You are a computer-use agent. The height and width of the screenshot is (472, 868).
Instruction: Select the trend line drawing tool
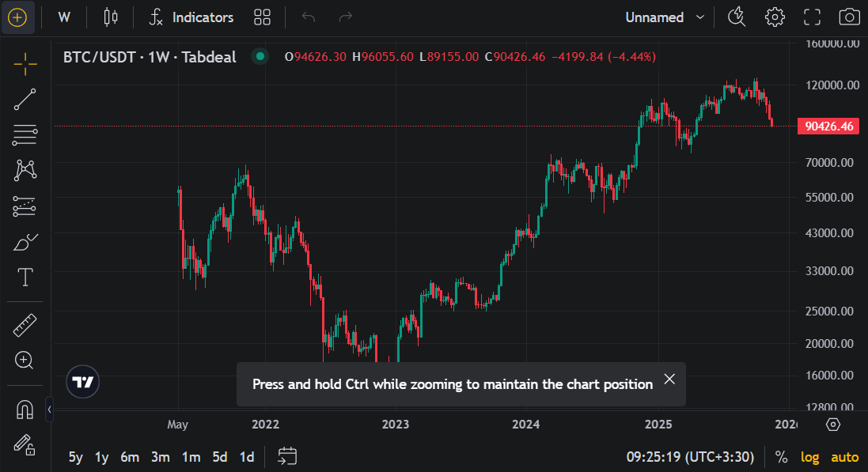pyautogui.click(x=25, y=100)
